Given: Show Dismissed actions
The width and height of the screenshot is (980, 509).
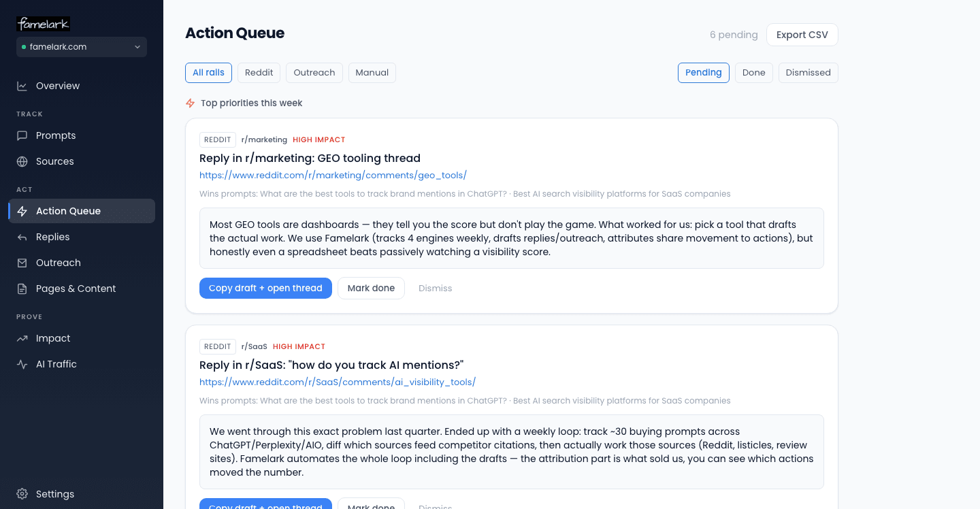Looking at the screenshot, I should (x=808, y=73).
